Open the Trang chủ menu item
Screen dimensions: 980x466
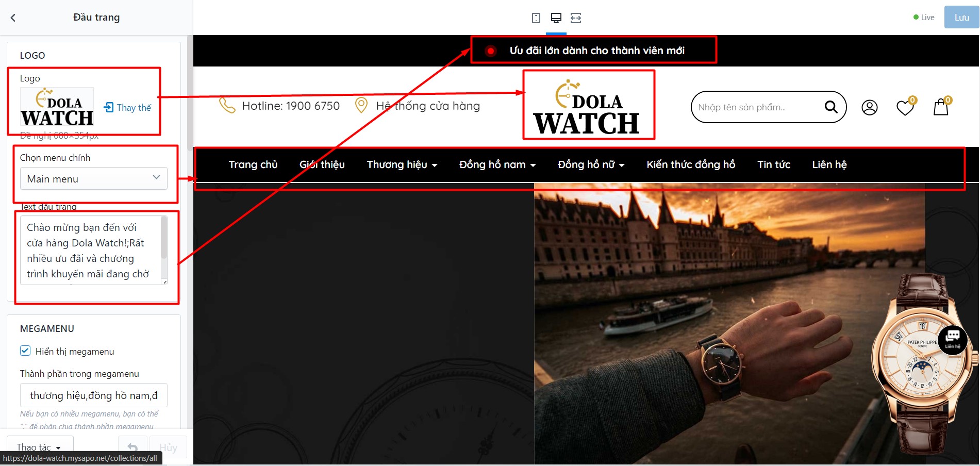tap(253, 164)
